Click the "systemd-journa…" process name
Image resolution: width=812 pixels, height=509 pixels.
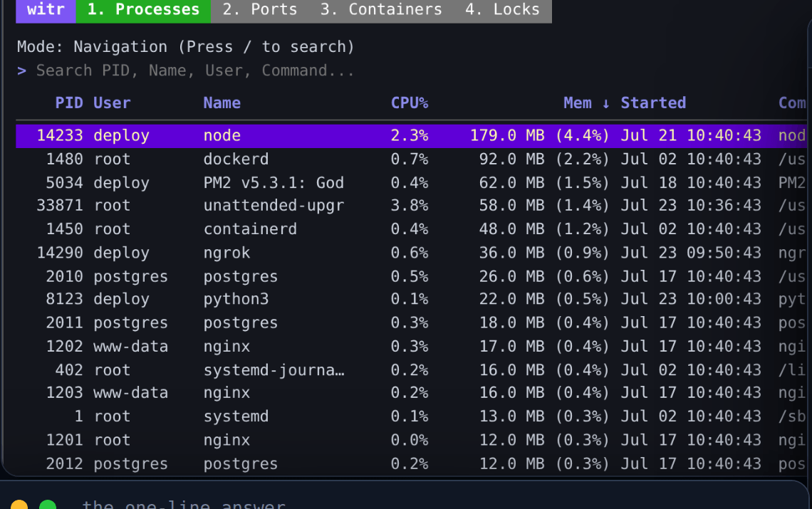point(274,370)
